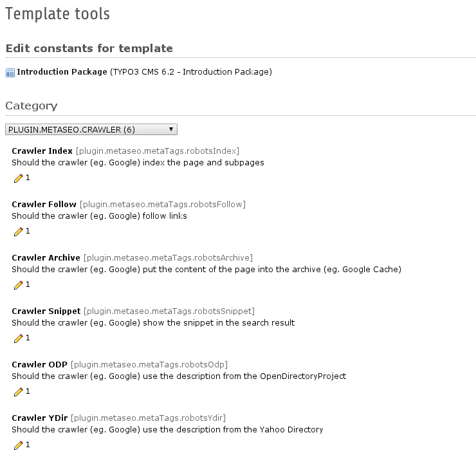Click the pencil icon for Crawler Snippet
Image resolution: width=476 pixels, height=462 pixels.
18,338
